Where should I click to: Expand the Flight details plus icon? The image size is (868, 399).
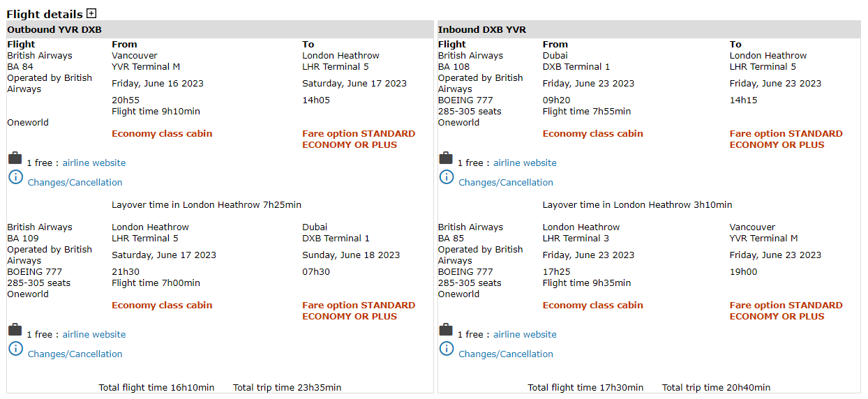(91, 13)
